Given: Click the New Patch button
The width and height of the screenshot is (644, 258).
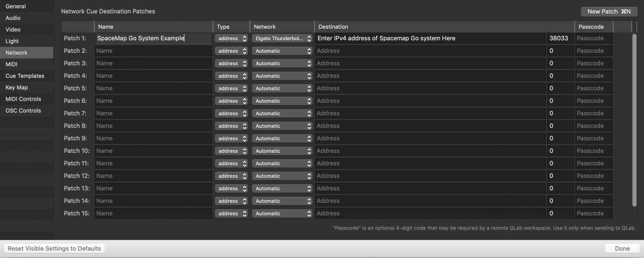Looking at the screenshot, I should (x=609, y=12).
